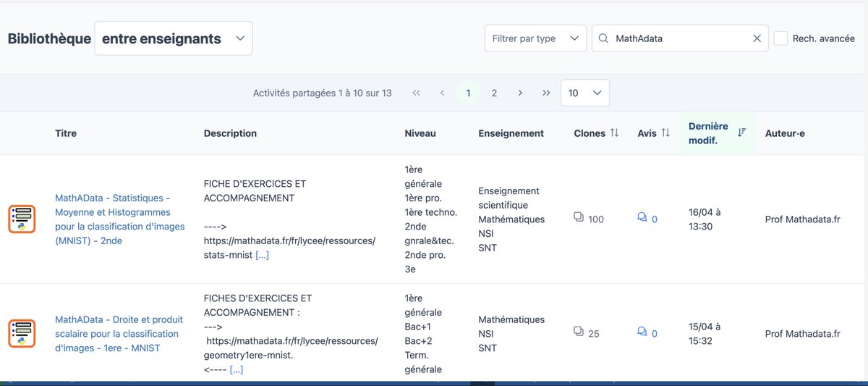Select page 2 in pagination
868x386 pixels.
494,93
